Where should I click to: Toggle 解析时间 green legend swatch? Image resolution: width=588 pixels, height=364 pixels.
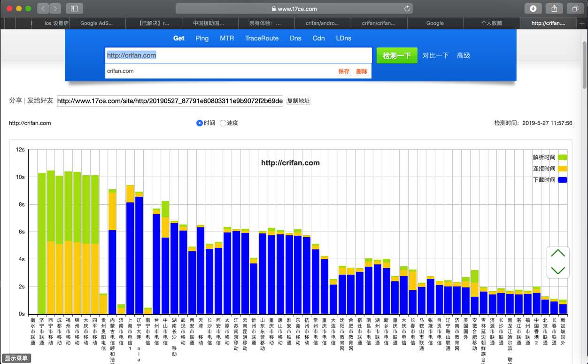562,157
